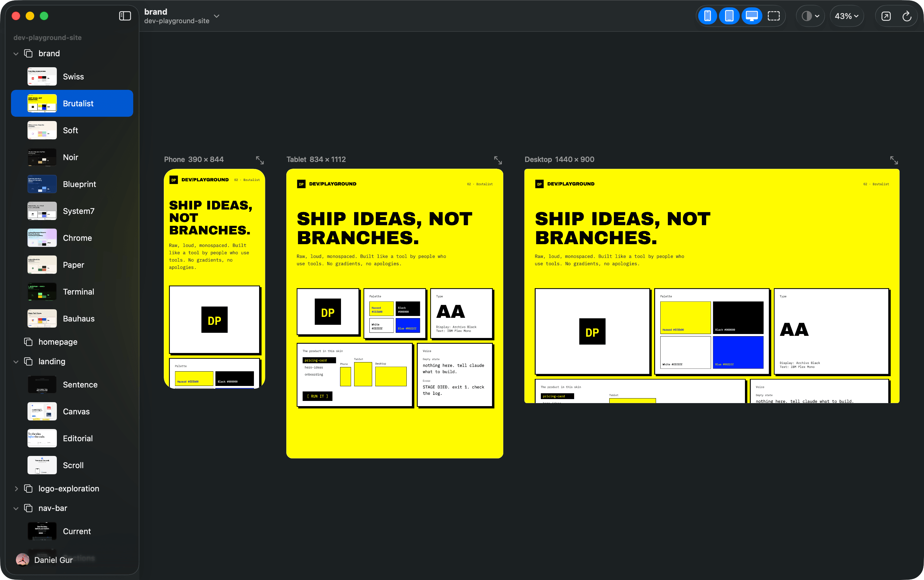Select the Bauhaus brand variant
This screenshot has width=924, height=580.
tap(72, 318)
